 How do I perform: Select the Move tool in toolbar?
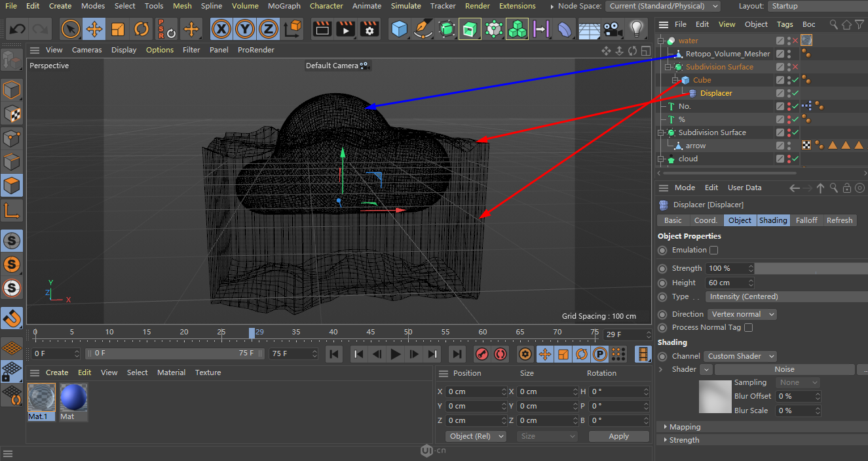coord(94,29)
